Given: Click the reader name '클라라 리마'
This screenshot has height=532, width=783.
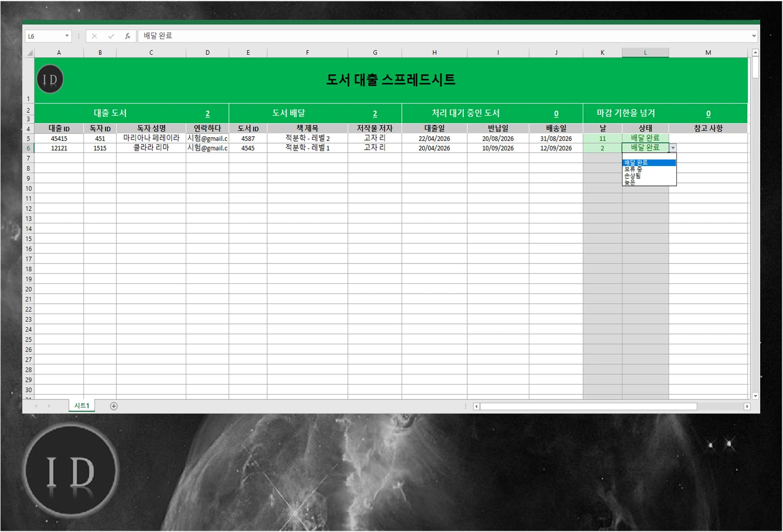Looking at the screenshot, I should 151,148.
